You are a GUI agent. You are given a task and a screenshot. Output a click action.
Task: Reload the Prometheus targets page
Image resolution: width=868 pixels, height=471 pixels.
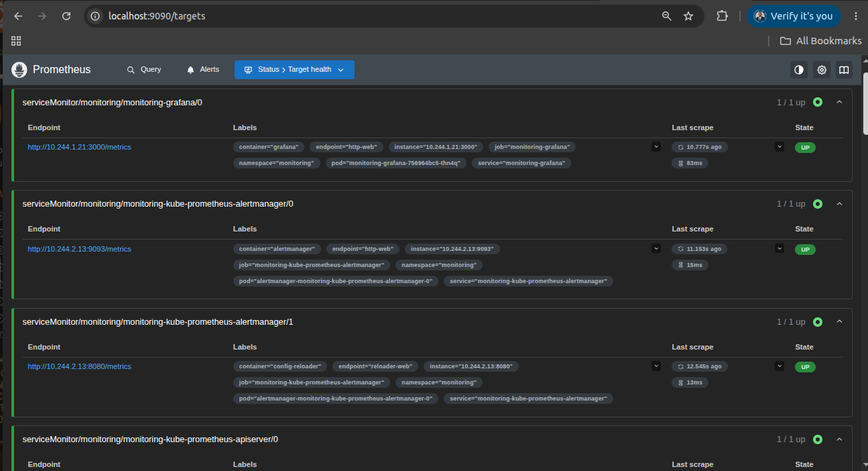(x=66, y=16)
